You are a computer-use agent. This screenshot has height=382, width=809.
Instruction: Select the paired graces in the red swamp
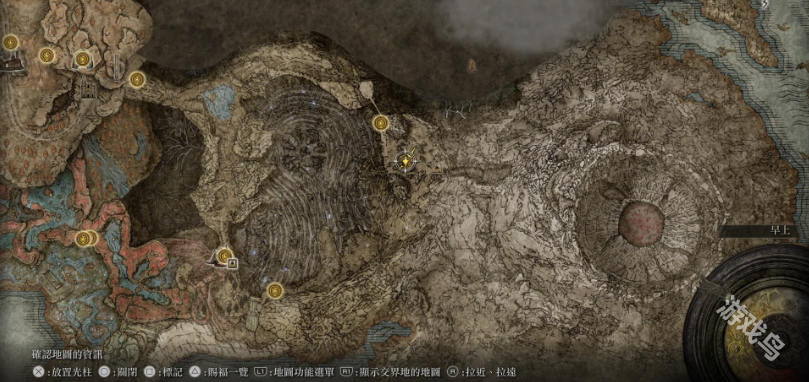point(86,238)
